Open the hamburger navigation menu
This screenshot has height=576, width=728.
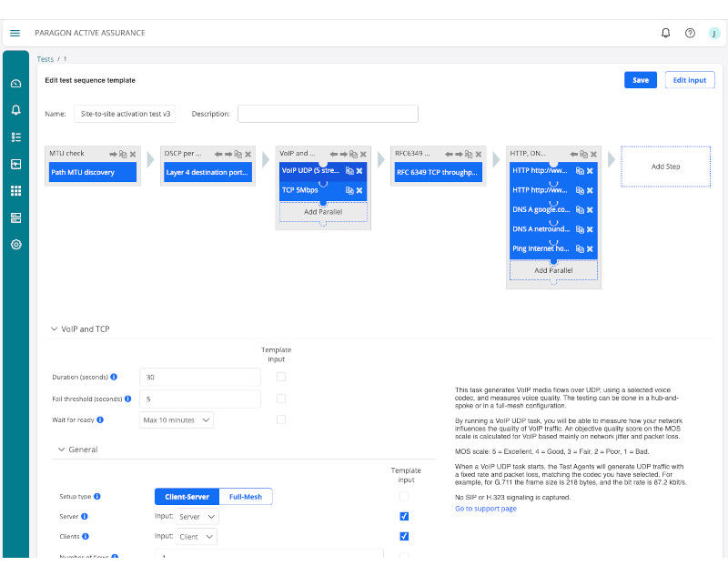[x=15, y=33]
